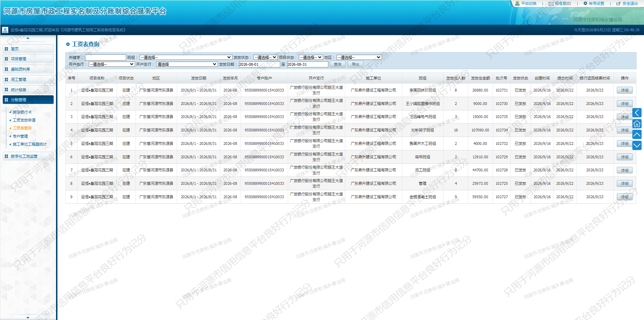Click the 发放日期 start date field 2026-08-01
This screenshot has height=320, width=644.
tap(259, 64)
